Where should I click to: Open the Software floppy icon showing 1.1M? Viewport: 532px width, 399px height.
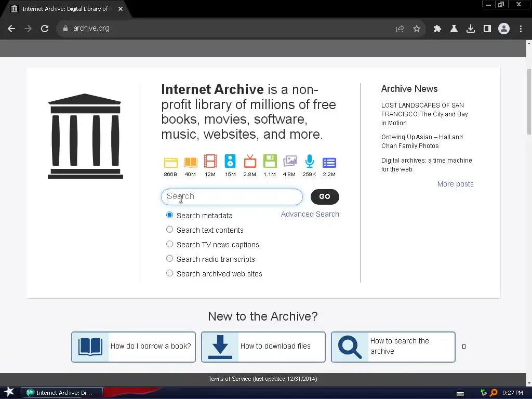(x=270, y=161)
